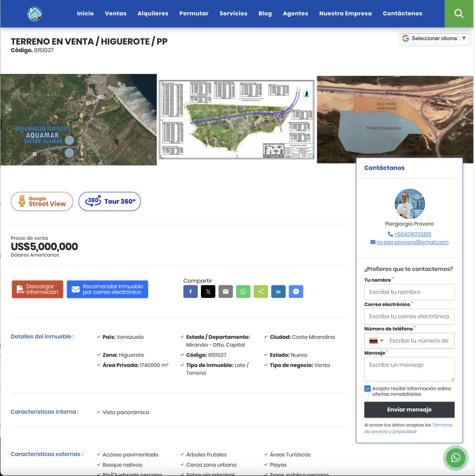Open 'Términos de servicio y privacidad' link
The height and width of the screenshot is (476, 475).
coord(408,428)
